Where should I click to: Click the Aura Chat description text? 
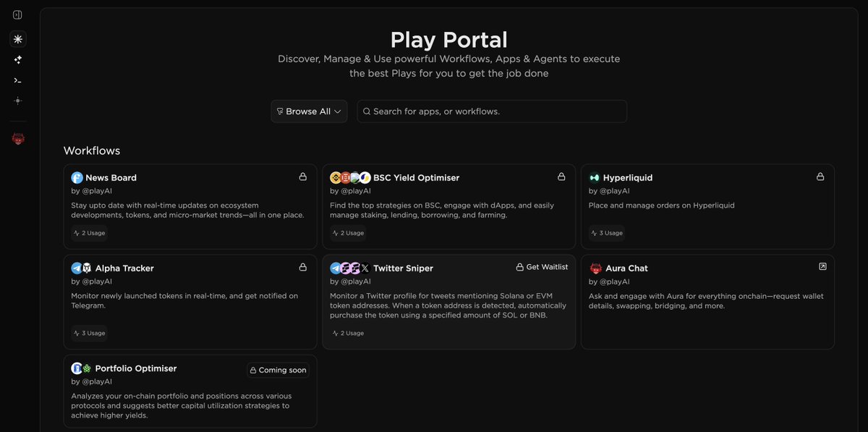(x=706, y=301)
